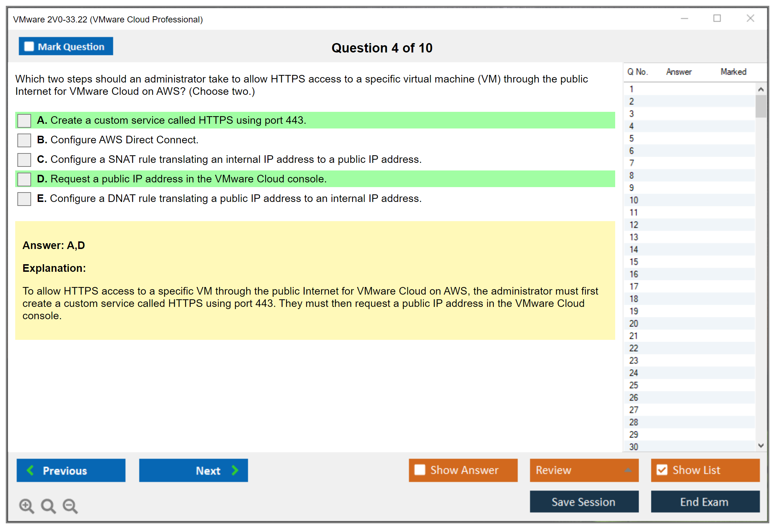Expand the Review dropdown menu
778x532 pixels.
[628, 470]
